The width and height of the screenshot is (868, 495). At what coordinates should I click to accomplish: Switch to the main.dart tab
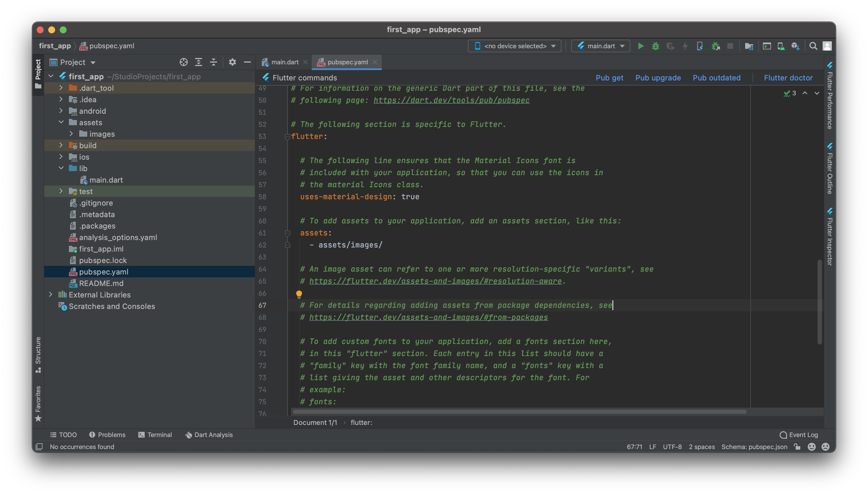(x=284, y=62)
